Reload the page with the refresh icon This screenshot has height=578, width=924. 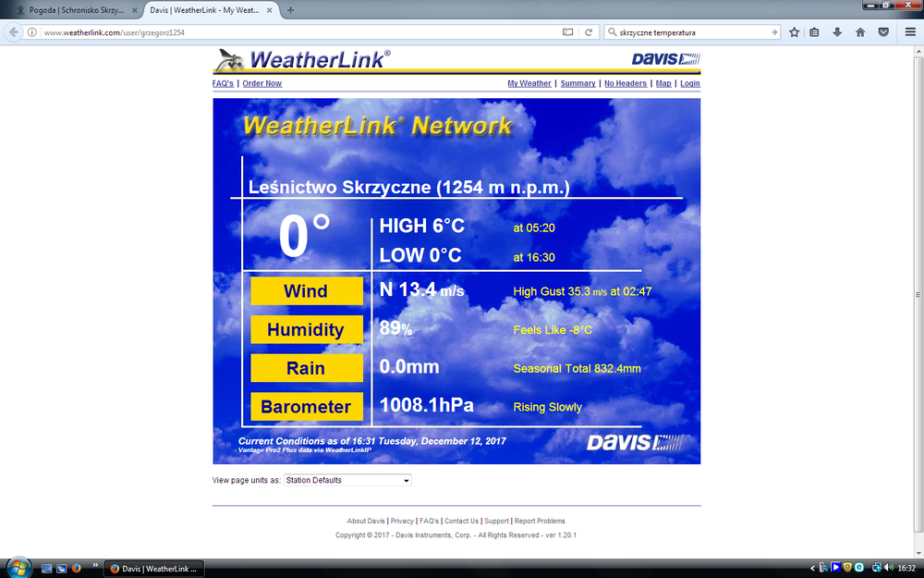coord(588,32)
